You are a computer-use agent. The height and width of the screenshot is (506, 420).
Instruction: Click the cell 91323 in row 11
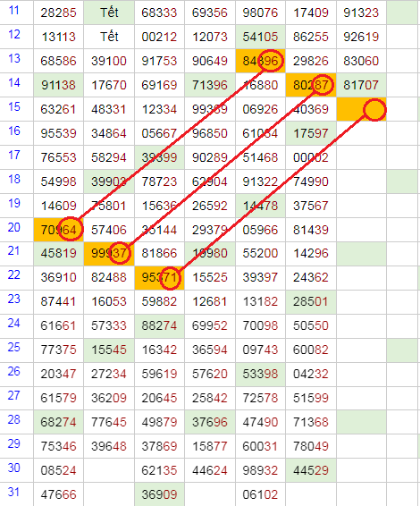(x=361, y=13)
